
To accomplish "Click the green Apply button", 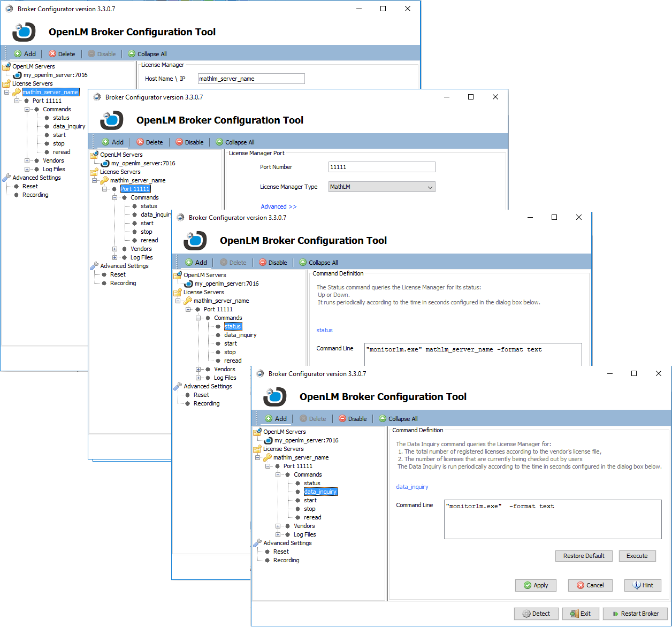I will point(536,585).
